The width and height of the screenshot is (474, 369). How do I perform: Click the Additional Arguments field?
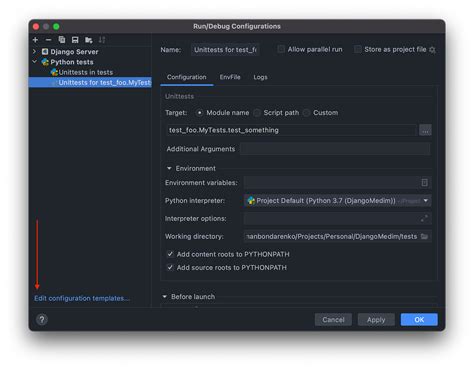pos(335,149)
